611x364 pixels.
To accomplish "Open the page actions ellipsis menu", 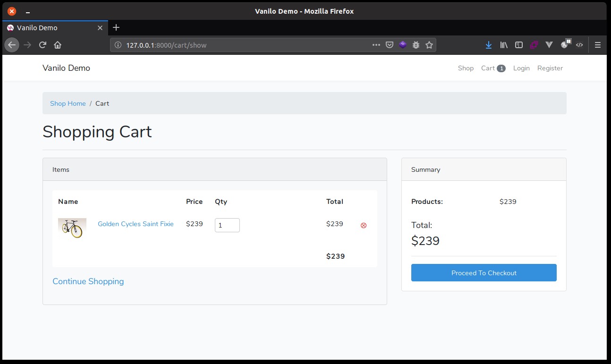I will pyautogui.click(x=376, y=45).
